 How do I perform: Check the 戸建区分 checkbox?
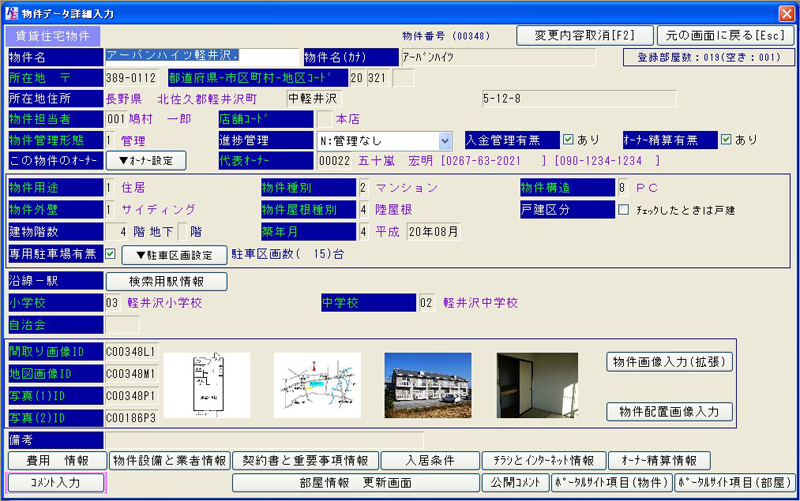tap(624, 210)
